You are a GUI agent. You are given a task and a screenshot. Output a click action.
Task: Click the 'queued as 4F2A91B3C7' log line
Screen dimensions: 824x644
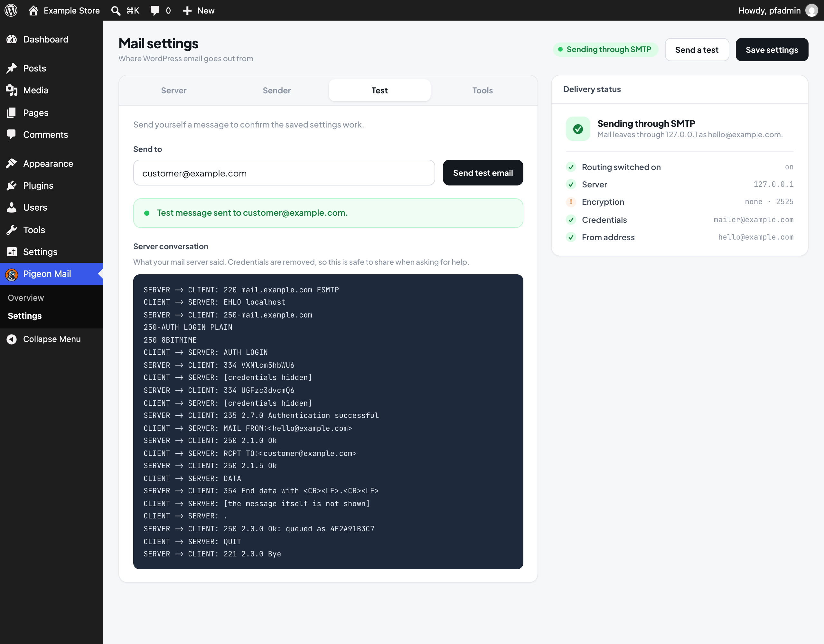[x=259, y=528]
